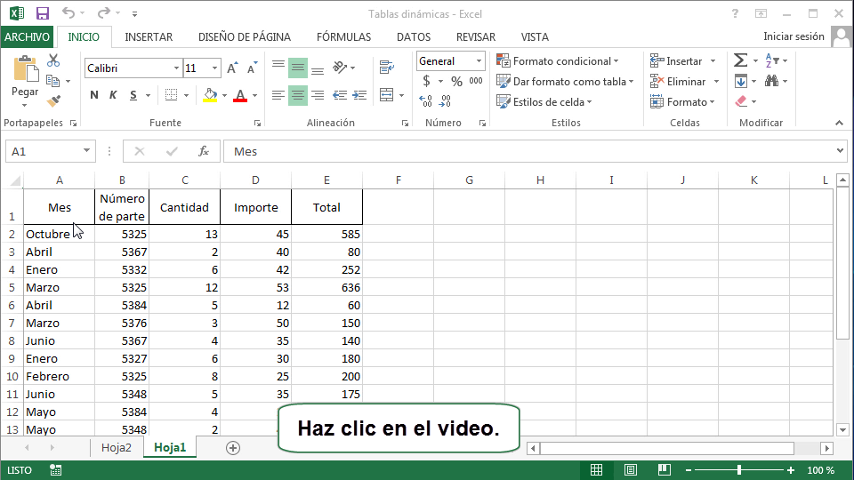Open the ARCHIVO tab
This screenshot has width=854, height=480.
click(27, 37)
